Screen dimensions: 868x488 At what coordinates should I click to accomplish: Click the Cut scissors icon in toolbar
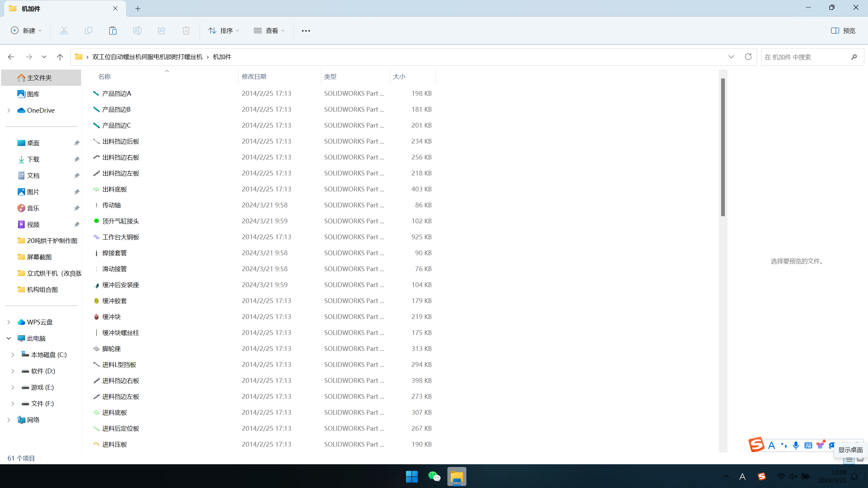[x=64, y=31]
